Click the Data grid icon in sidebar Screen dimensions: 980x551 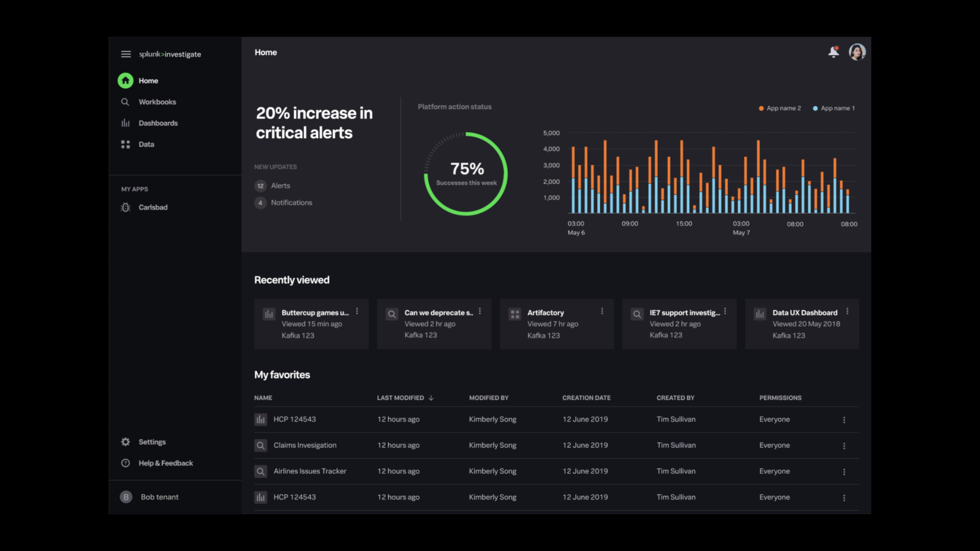tap(125, 144)
